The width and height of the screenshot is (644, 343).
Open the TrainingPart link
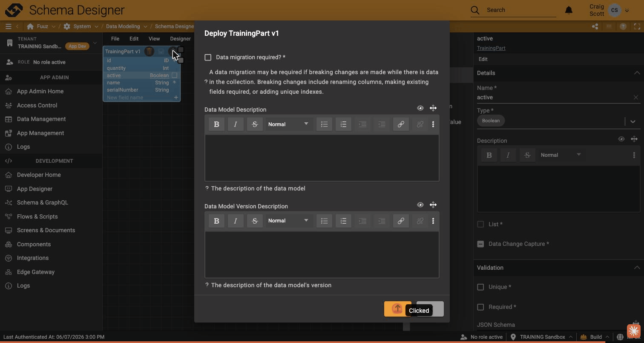coord(491,48)
